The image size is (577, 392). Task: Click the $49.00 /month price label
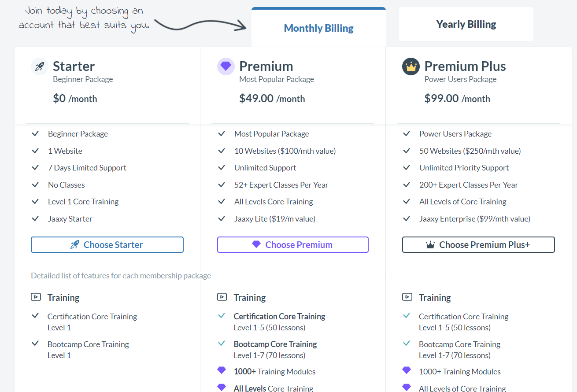coord(272,99)
